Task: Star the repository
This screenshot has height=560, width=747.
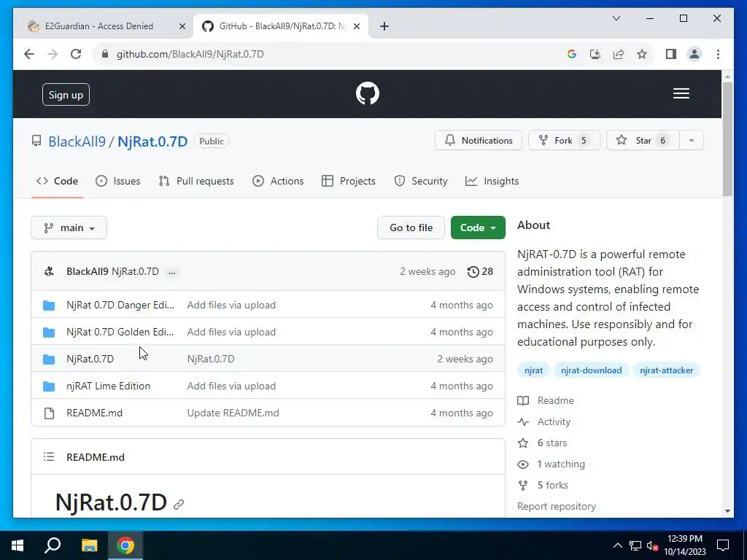Action: point(643,141)
